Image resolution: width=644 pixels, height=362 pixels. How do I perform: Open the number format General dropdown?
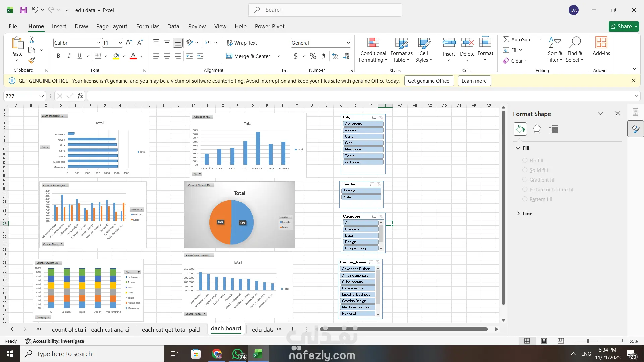click(348, 43)
